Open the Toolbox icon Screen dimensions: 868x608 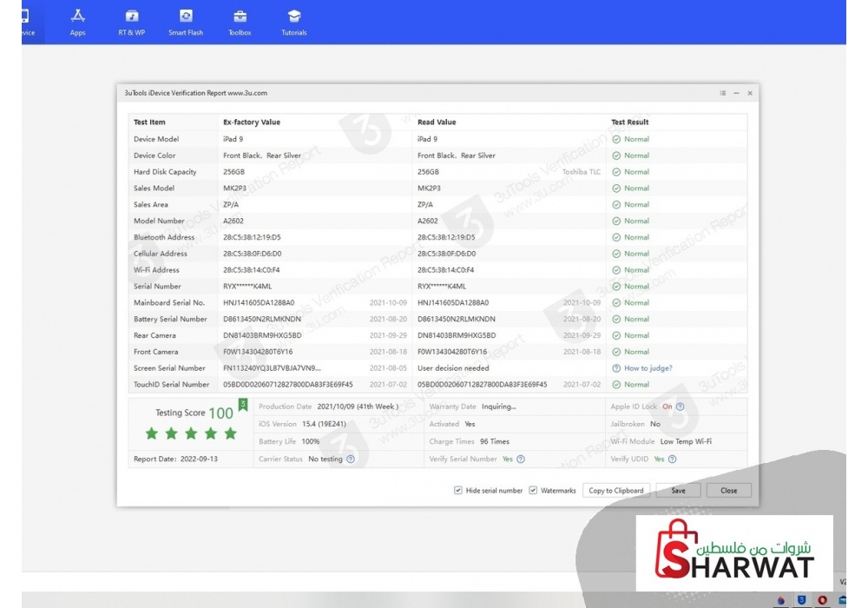coord(240,21)
